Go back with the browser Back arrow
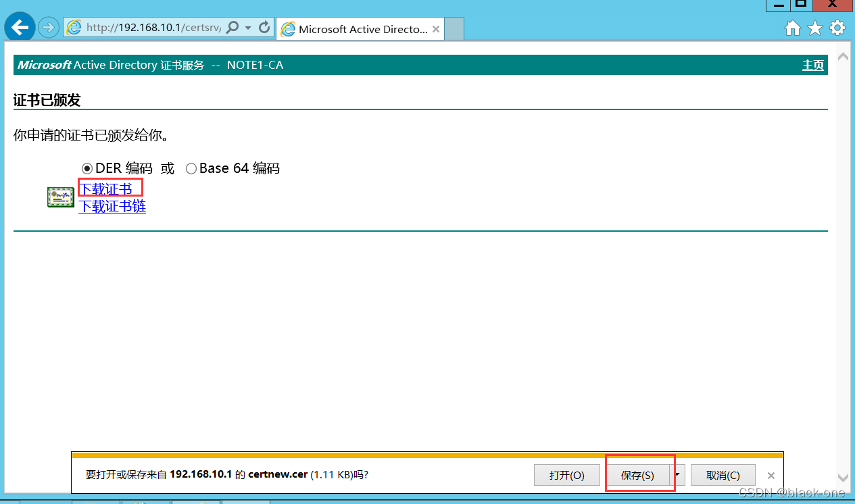The height and width of the screenshot is (504, 855). (x=20, y=28)
